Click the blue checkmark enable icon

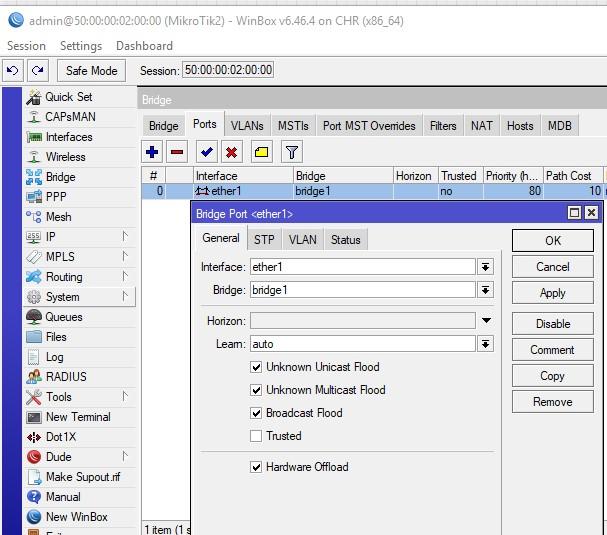pos(207,152)
